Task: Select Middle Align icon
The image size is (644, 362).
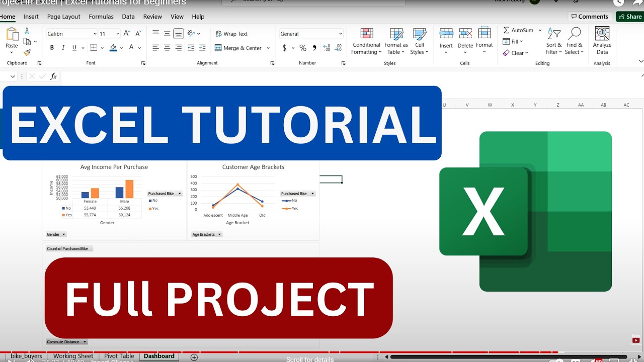Action: [x=167, y=34]
